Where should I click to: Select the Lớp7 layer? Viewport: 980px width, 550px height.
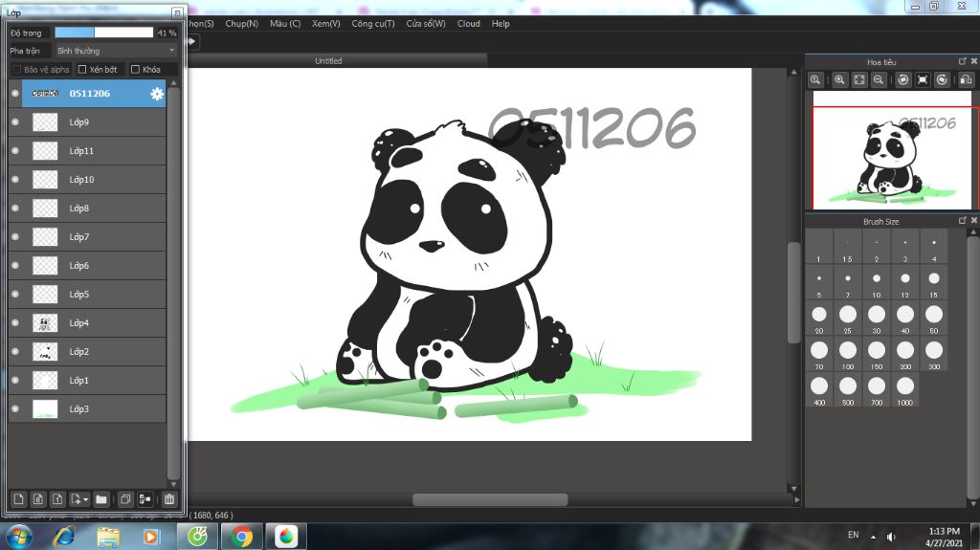coord(87,237)
